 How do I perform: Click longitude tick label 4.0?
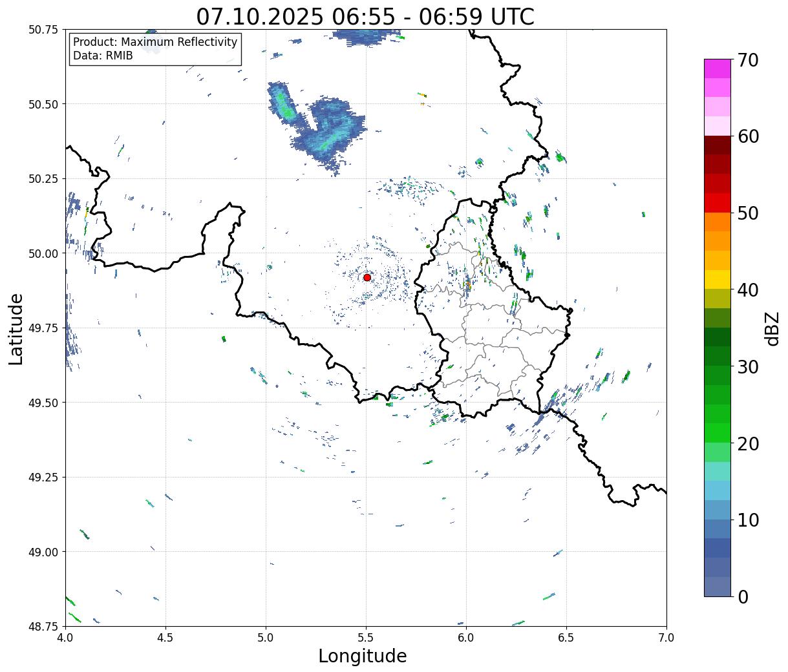[65, 637]
